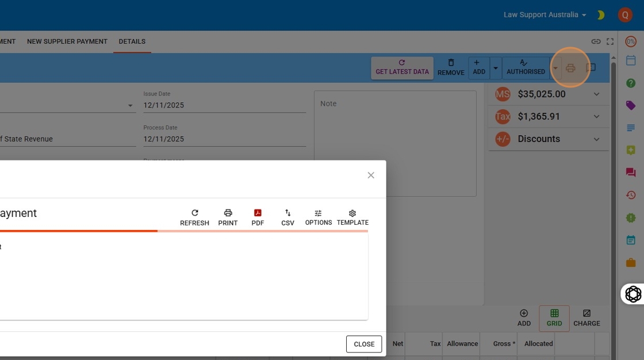Click the Issue Date field
The width and height of the screenshot is (644, 360).
tap(224, 105)
